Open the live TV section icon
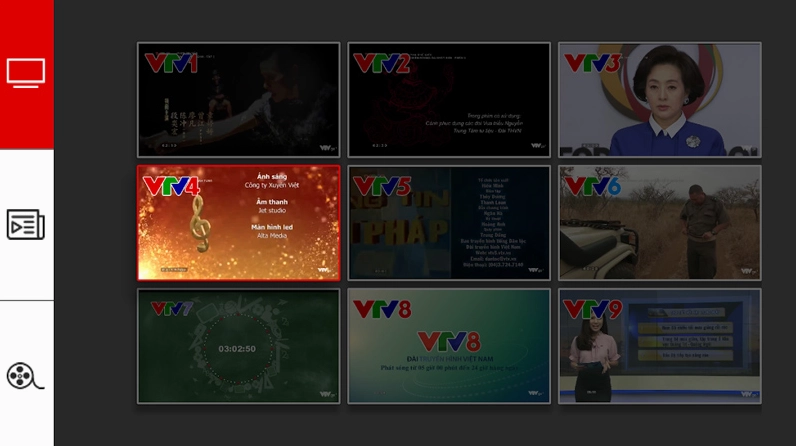The height and width of the screenshot is (446, 796). pos(26,73)
